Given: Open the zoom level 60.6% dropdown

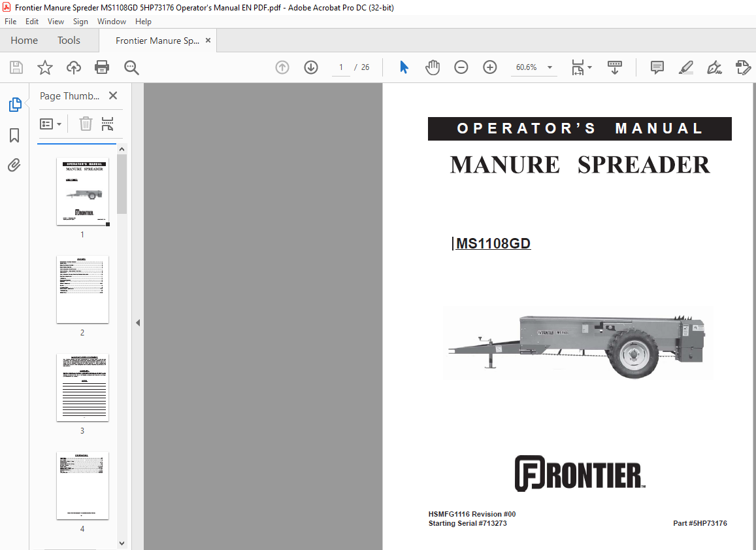Looking at the screenshot, I should [550, 67].
